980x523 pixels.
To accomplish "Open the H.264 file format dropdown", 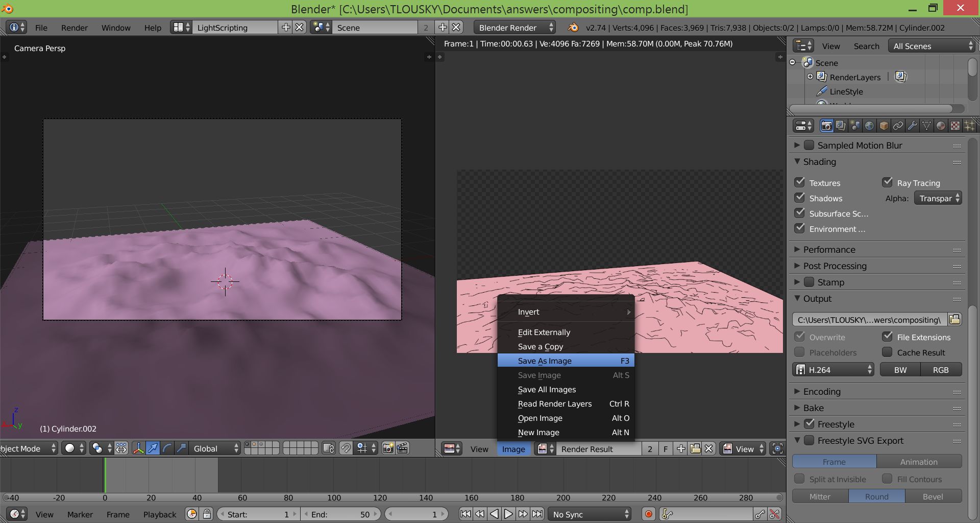I will tap(833, 370).
